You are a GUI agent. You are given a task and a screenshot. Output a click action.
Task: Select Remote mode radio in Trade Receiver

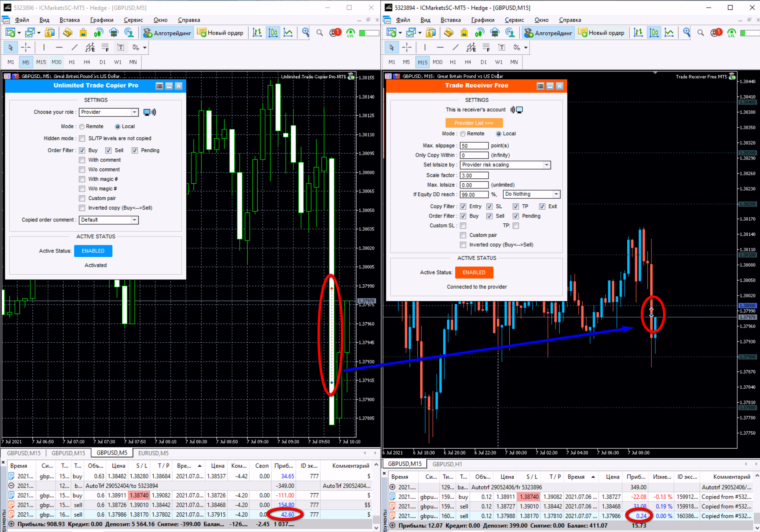tap(463, 134)
